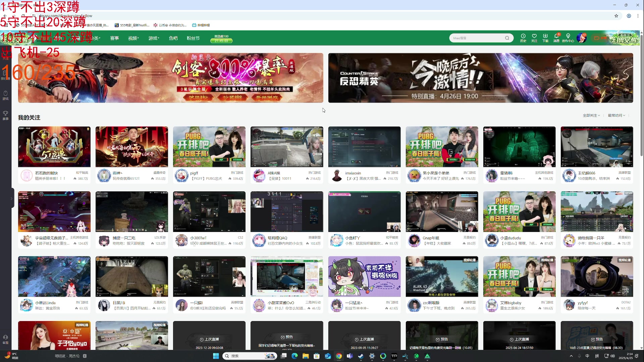644x362 pixels.
Task: Open the 2:14 clock and date
Action: [x=626, y=356]
